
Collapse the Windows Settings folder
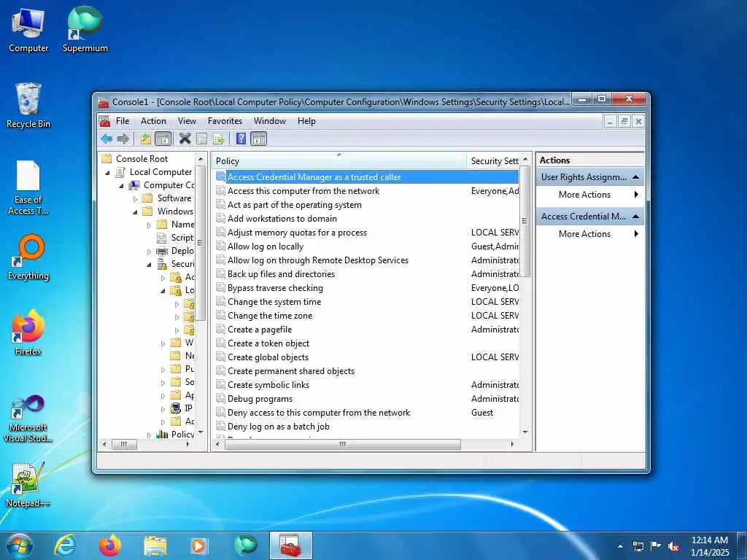pos(135,212)
